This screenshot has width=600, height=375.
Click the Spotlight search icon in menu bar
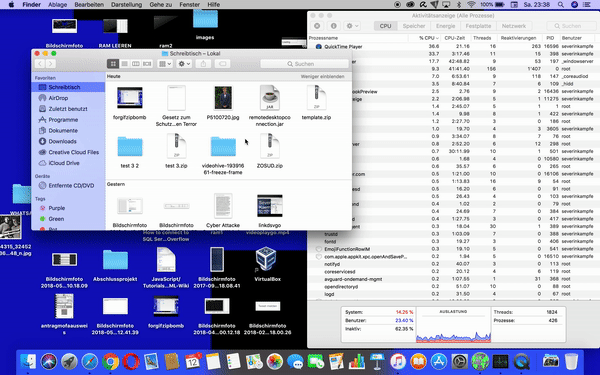[561, 5]
